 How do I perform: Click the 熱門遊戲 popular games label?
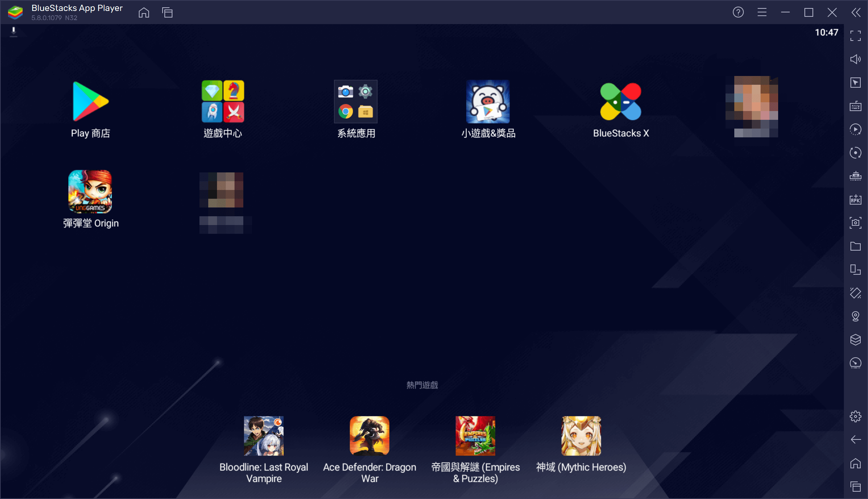tap(422, 385)
